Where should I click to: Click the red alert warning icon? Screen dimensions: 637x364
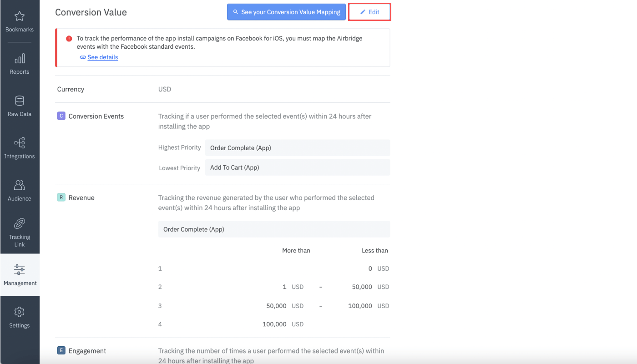[69, 39]
